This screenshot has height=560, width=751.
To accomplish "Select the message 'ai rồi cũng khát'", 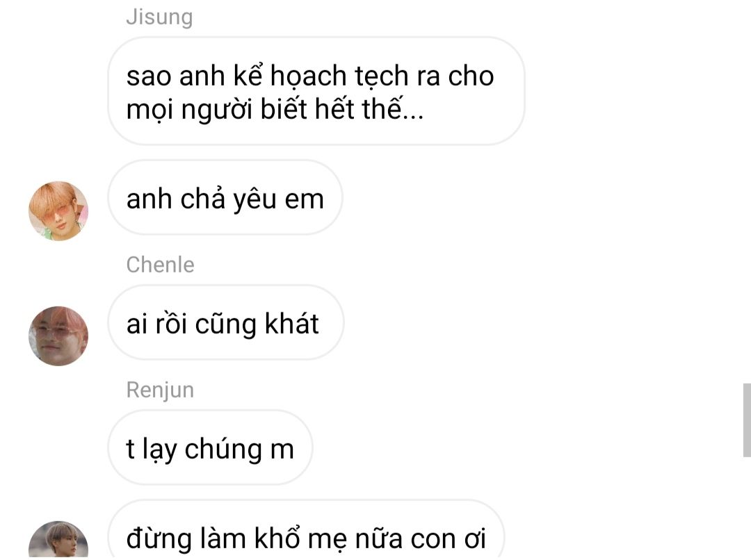I will (x=226, y=322).
